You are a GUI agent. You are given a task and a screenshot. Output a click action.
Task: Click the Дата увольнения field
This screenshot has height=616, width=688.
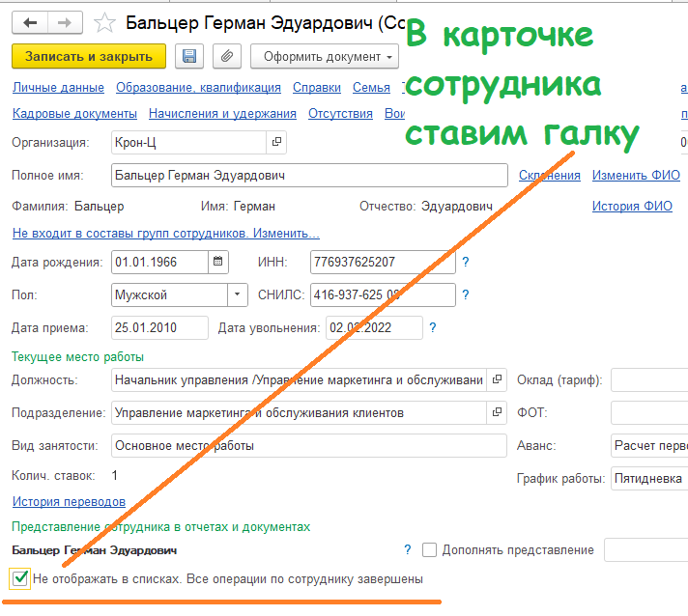coord(374,327)
